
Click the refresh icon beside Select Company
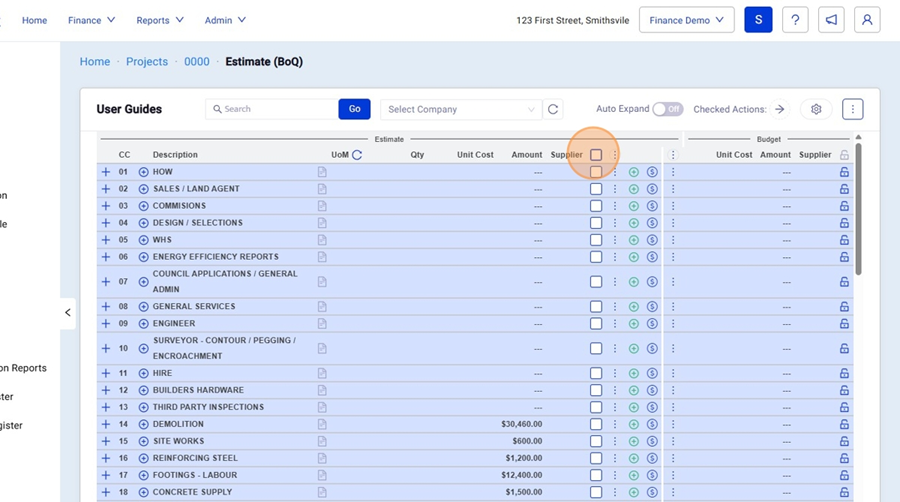point(553,109)
